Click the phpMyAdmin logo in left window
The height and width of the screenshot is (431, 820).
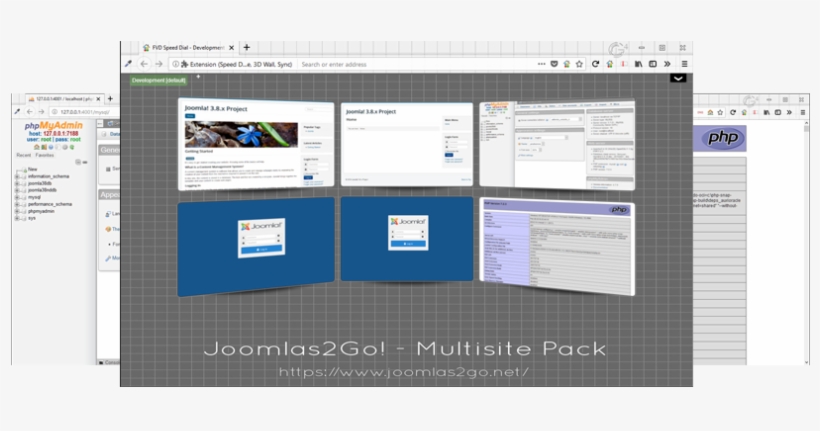53,126
